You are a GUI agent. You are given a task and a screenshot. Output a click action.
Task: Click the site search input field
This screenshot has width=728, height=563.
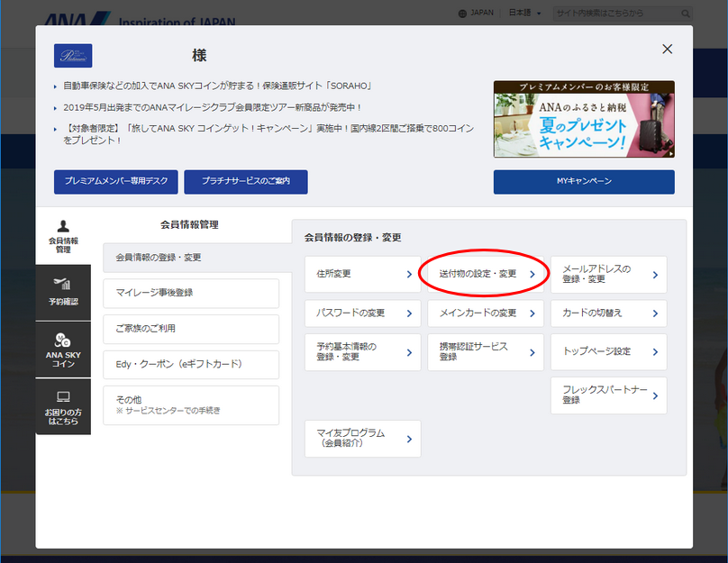pos(616,14)
